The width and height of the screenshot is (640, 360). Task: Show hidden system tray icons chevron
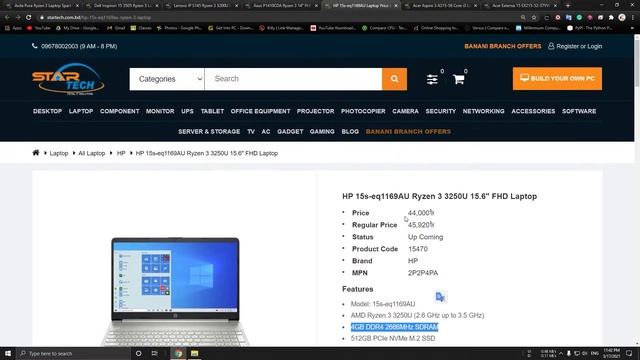561,353
